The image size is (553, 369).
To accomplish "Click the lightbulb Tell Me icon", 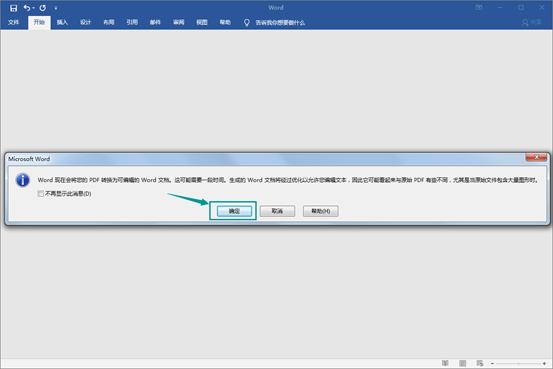I will pos(247,23).
